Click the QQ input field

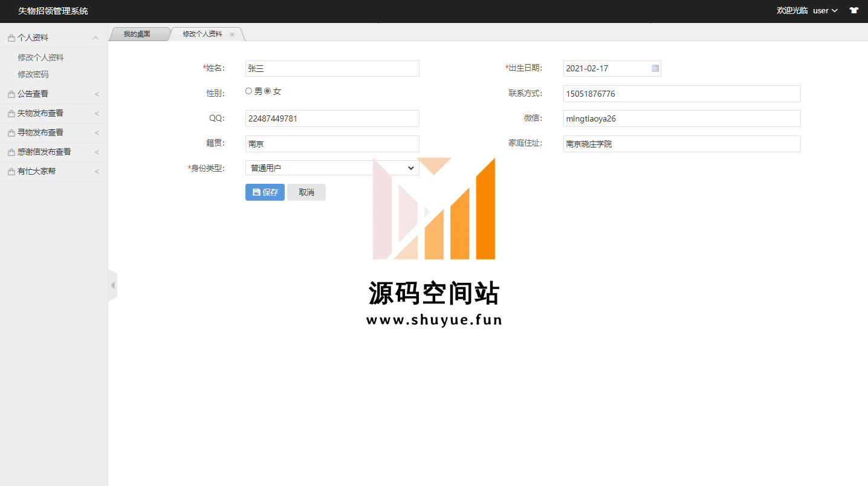(332, 118)
